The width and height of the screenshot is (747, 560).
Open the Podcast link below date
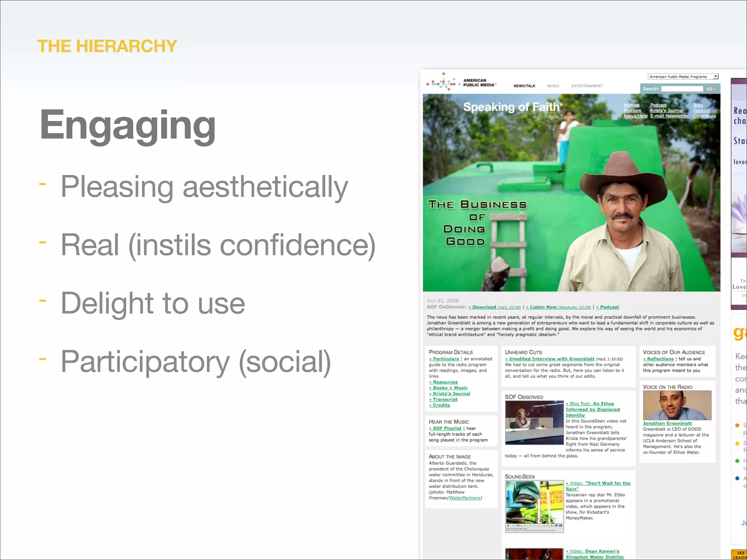(x=607, y=307)
